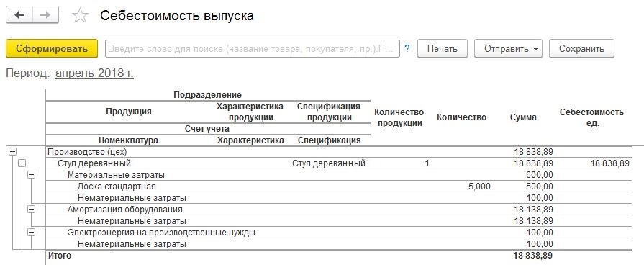Collapse the Амортизация оборудования group

[x=31, y=209]
